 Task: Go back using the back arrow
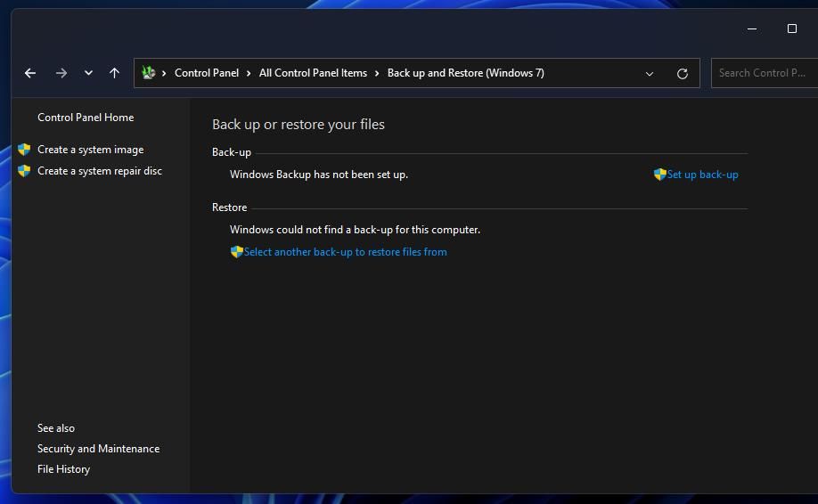pos(30,73)
